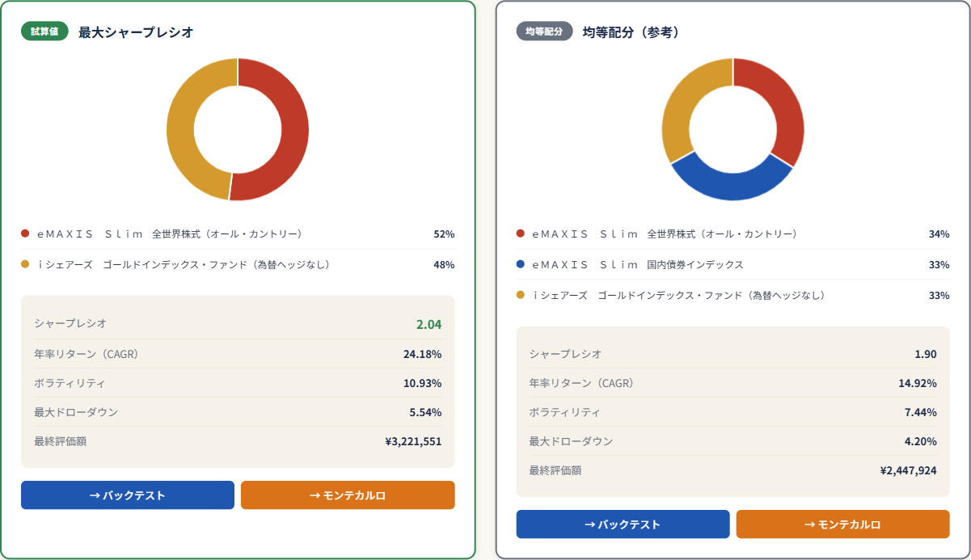This screenshot has height=560, width=971.
Task: Select eMAXIS Slim 国内債券インデックス fund name
Action: pos(638,264)
